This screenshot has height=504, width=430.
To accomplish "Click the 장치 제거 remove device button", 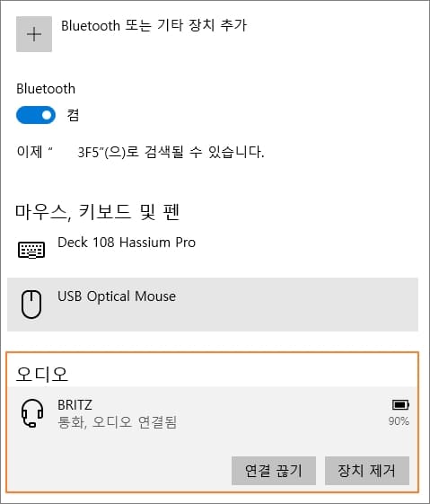I will coord(367,471).
